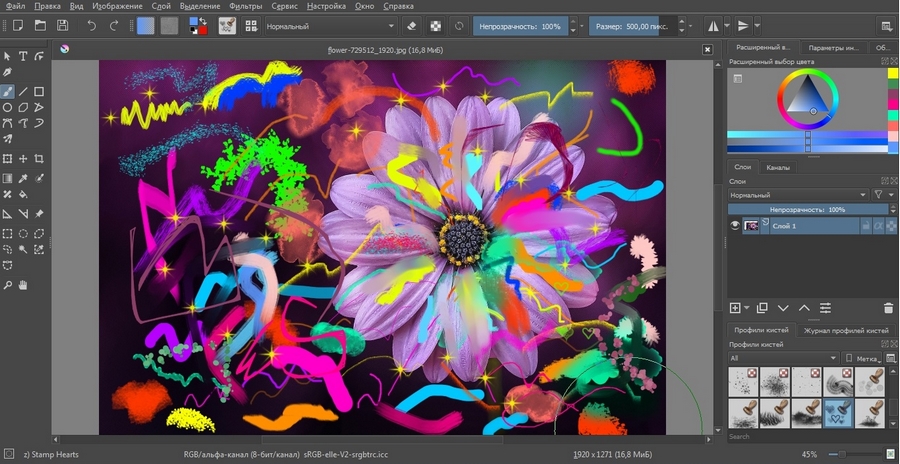Toggle preserve alpha checkerboard button
This screenshot has height=464, width=900.
click(x=437, y=26)
